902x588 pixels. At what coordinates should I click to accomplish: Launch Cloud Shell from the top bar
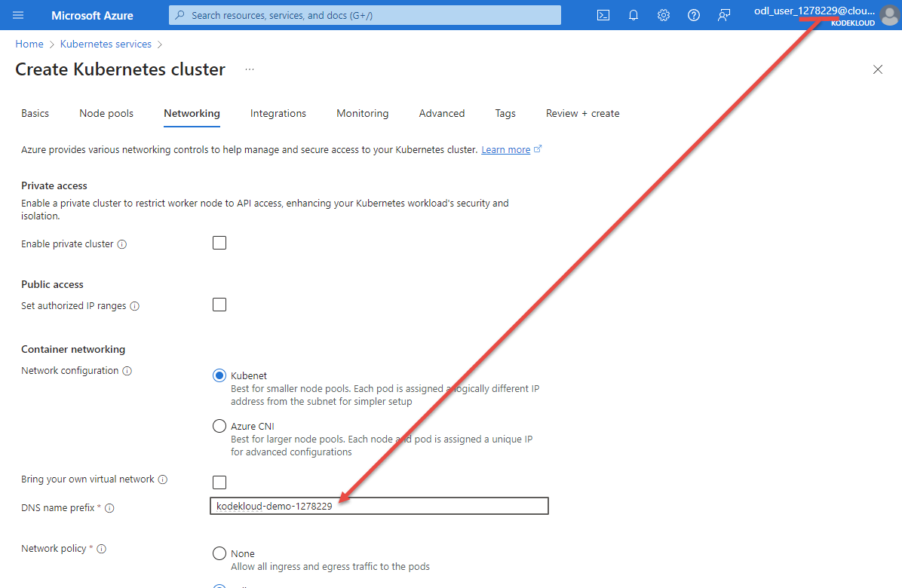click(603, 15)
